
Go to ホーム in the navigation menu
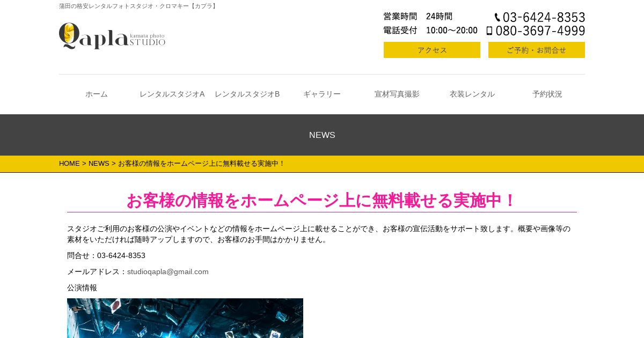[x=97, y=94]
